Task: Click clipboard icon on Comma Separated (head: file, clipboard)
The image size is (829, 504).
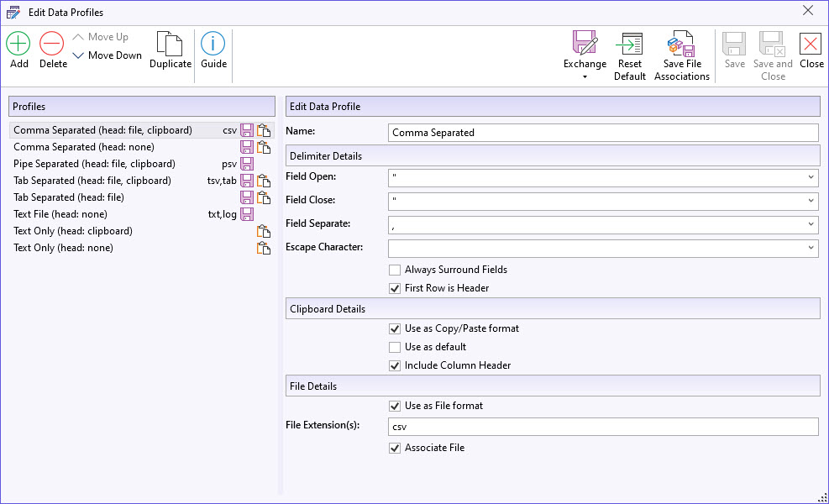Action: 264,130
